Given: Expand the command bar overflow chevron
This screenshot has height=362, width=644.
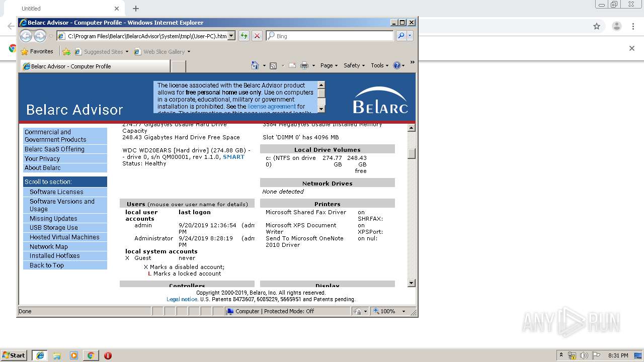Looking at the screenshot, I should pyautogui.click(x=412, y=63).
